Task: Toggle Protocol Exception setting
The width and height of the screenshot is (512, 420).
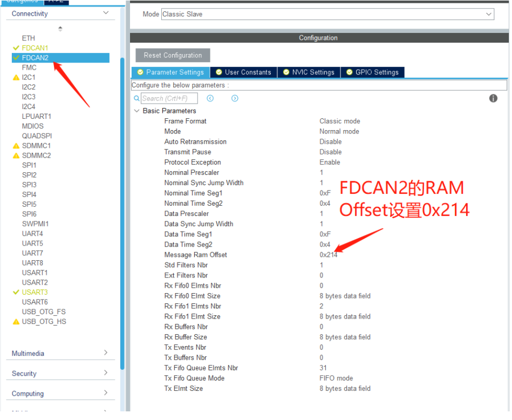Action: (330, 162)
